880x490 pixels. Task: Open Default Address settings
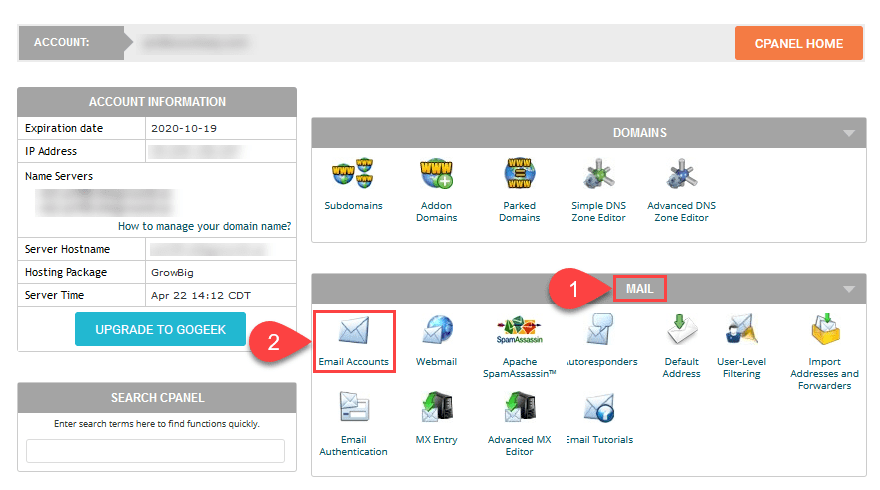pyautogui.click(x=681, y=346)
